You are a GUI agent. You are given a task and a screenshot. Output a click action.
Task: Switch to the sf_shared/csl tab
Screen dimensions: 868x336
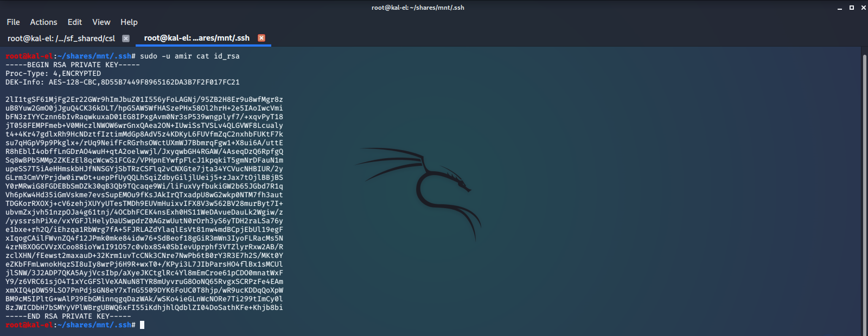[x=61, y=38]
